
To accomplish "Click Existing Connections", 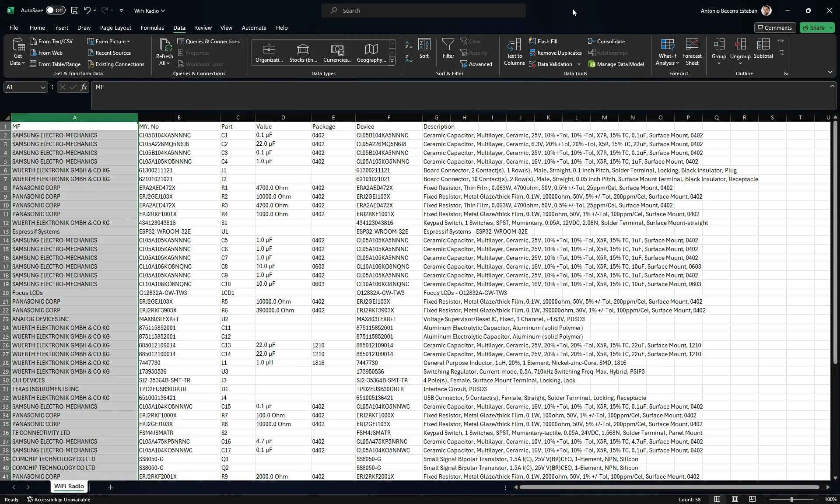I will coord(115,64).
